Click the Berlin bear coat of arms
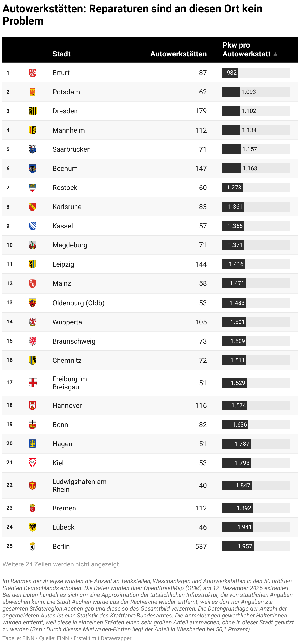Viewport: 300px width, 644px height. (x=32, y=546)
